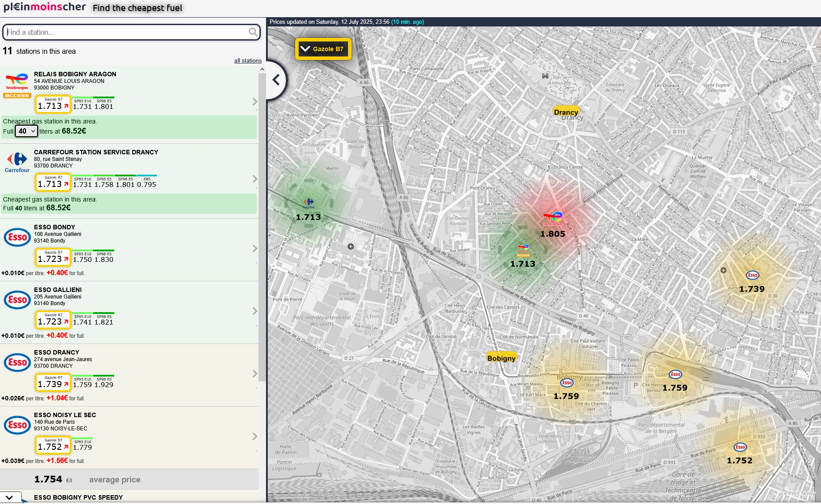Click the pleinmoinscher site logo
The image size is (821, 504).
pyautogui.click(x=45, y=7)
